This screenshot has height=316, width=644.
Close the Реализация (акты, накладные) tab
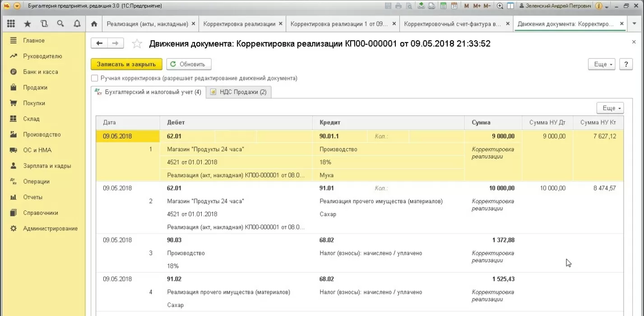coord(194,24)
